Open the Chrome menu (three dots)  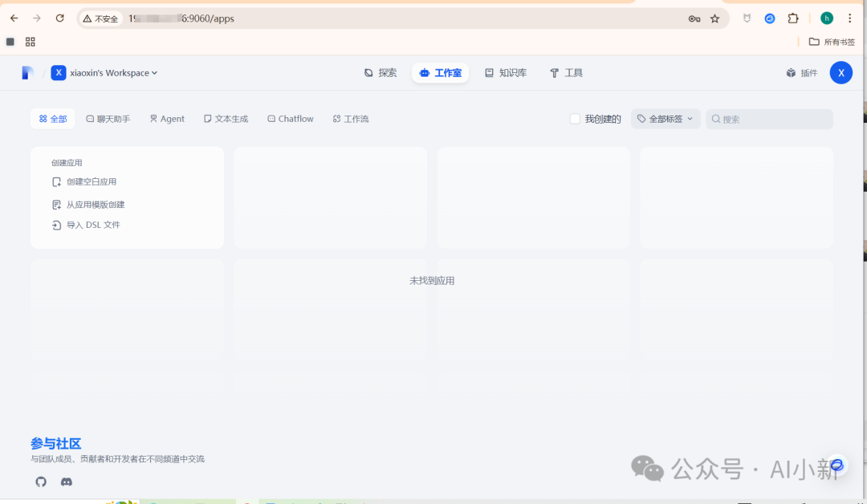click(850, 18)
